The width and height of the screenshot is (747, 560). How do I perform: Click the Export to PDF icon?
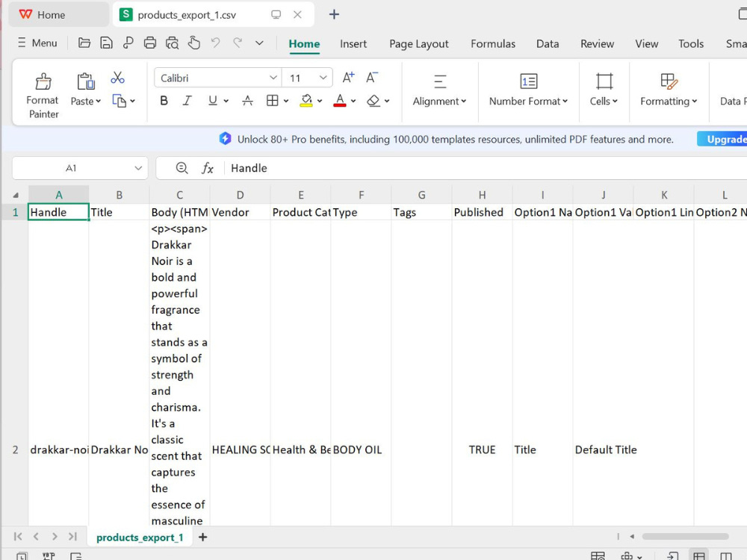pyautogui.click(x=128, y=43)
